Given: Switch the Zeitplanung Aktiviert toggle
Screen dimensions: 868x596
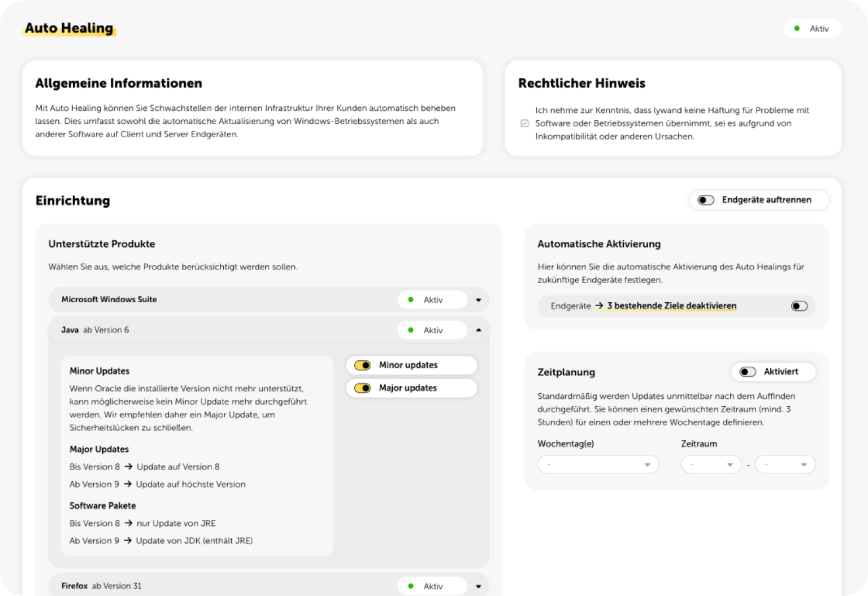Looking at the screenshot, I should 748,372.
